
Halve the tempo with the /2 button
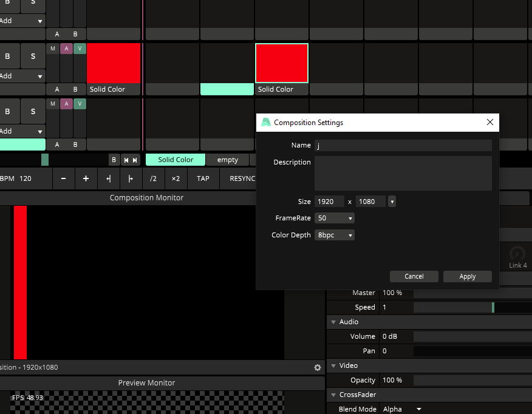(x=153, y=178)
